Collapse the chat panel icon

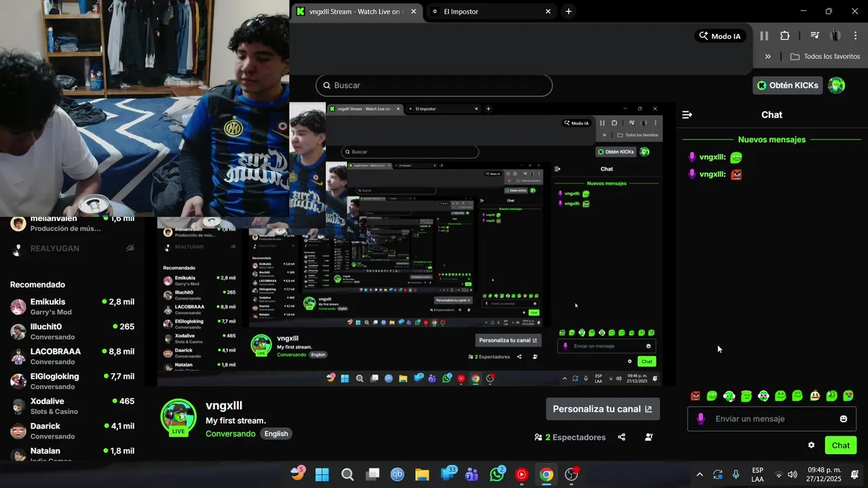pos(687,115)
